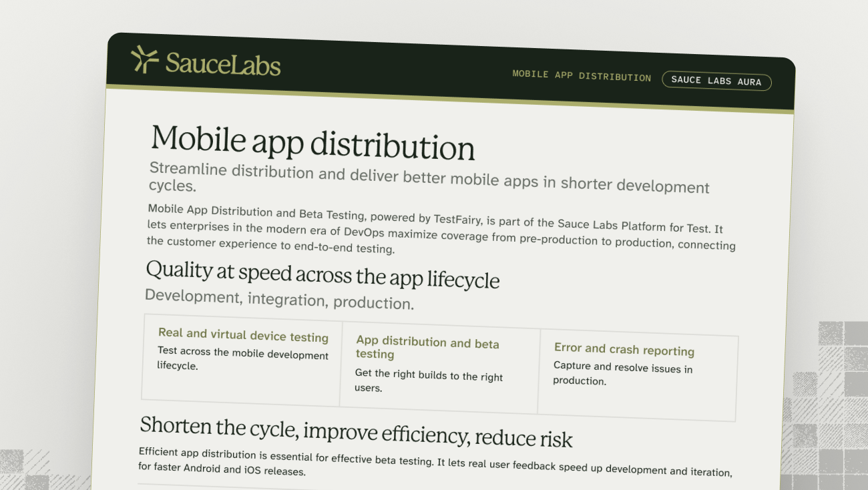Click the "Development, integration, production." subheading
Screen dimensions: 868x490
click(279, 299)
